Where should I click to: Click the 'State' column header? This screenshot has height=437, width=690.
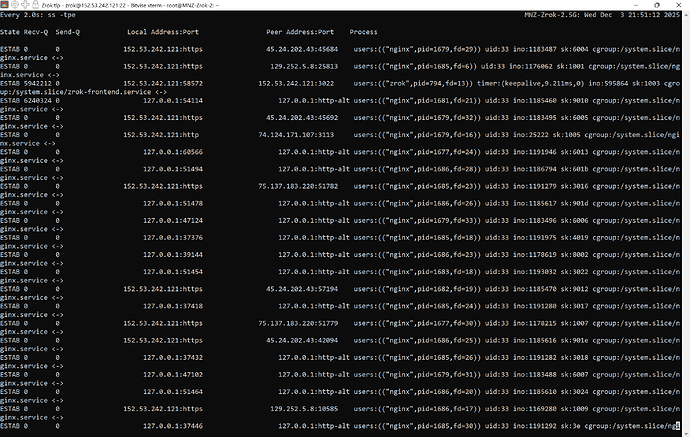(x=10, y=32)
